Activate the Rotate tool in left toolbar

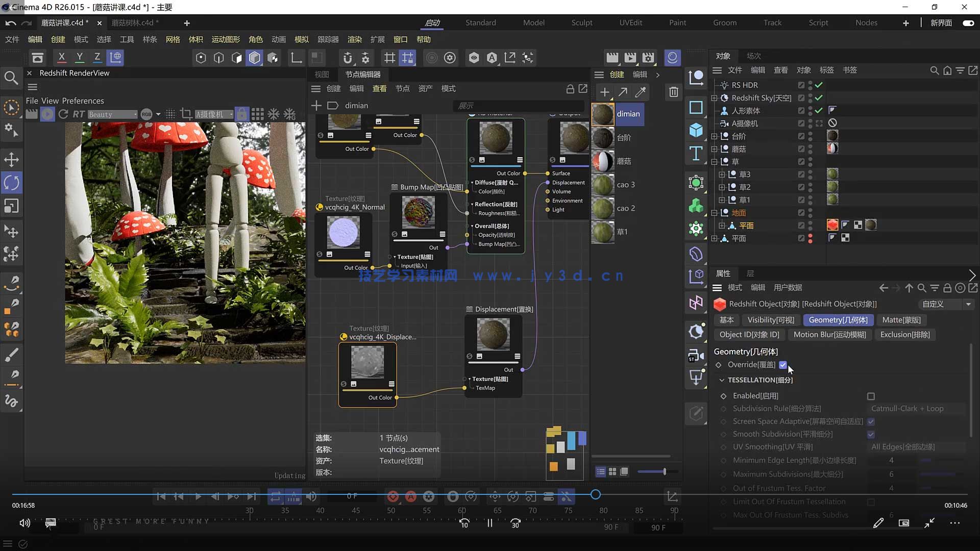11,183
